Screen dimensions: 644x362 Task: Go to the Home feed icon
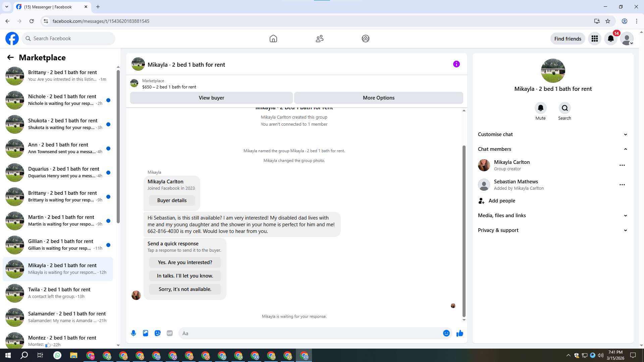(273, 39)
